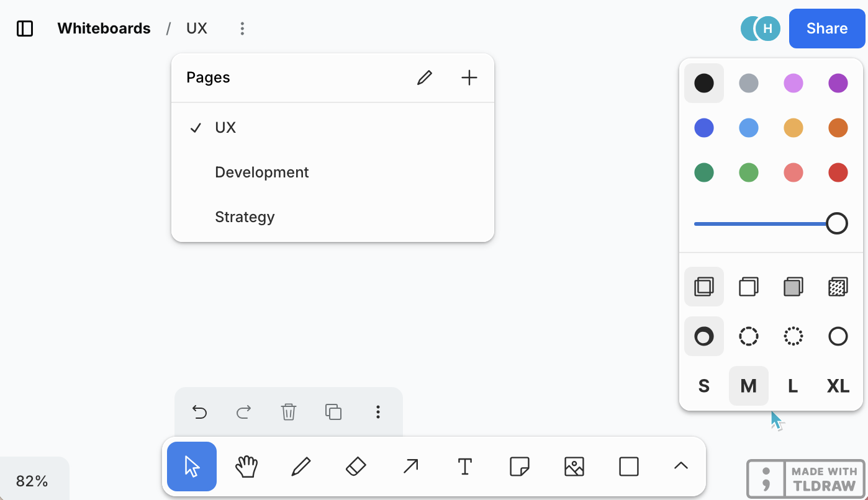868x500 pixels.
Task: Click the Image media tool
Action: point(574,467)
